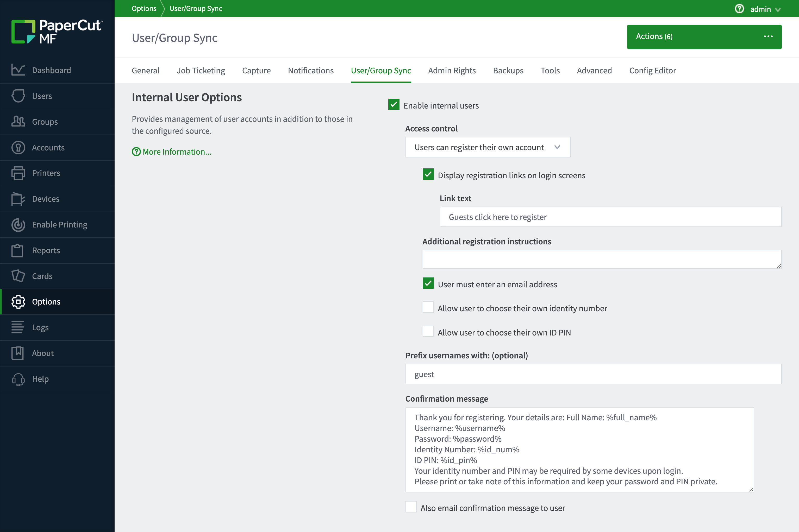The height and width of the screenshot is (532, 799).
Task: Open the Dashboard from the sidebar
Action: coord(51,70)
